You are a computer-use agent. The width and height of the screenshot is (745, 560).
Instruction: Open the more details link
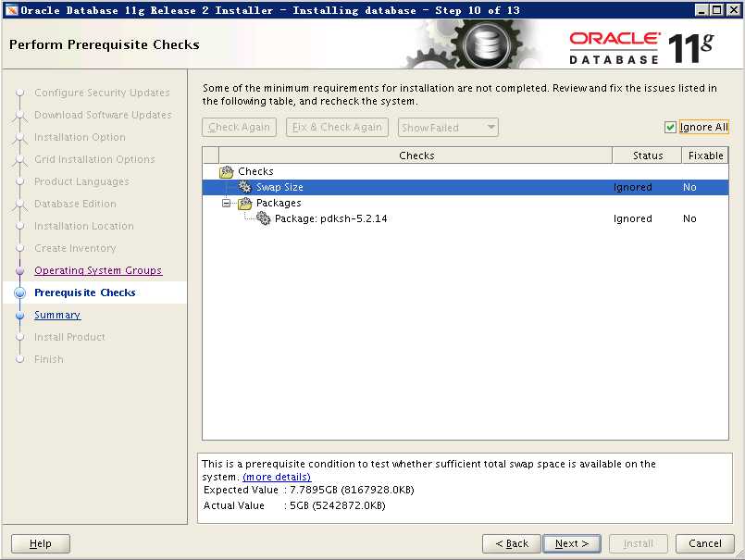pos(277,477)
